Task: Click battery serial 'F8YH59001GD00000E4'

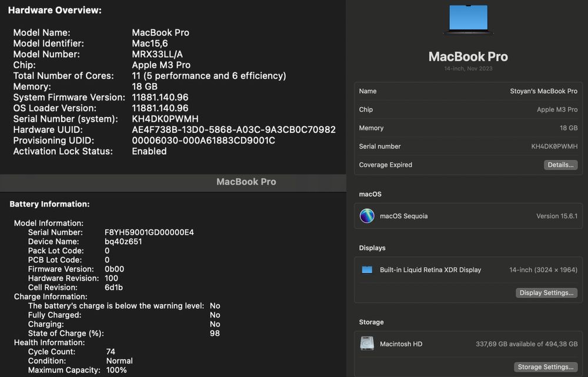Action: point(149,232)
